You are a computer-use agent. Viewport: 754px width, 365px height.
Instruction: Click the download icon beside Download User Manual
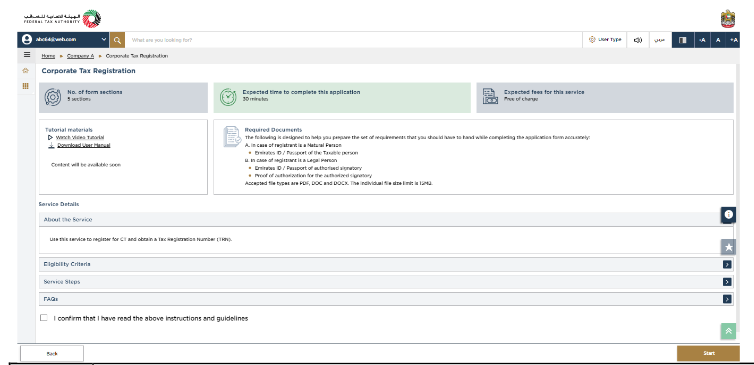pyautogui.click(x=51, y=145)
